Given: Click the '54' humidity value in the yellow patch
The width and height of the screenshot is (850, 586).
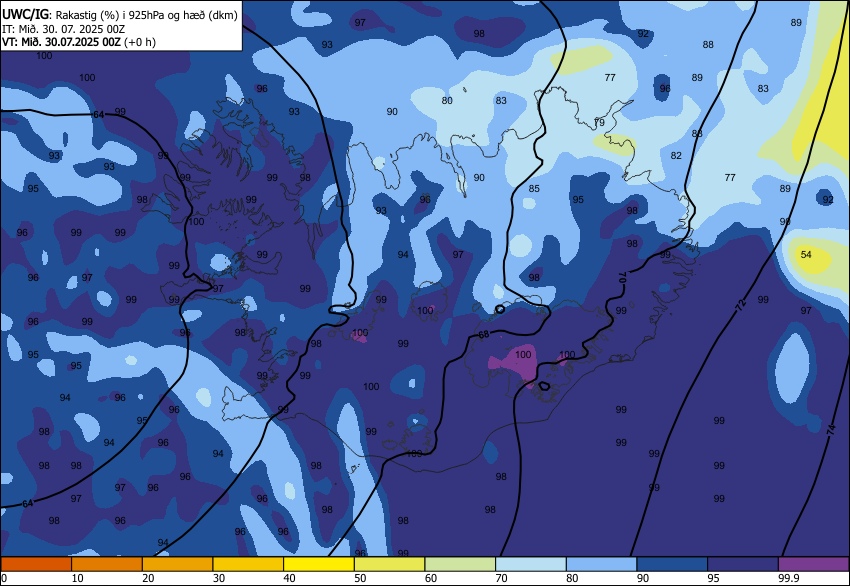Looking at the screenshot, I should [x=806, y=254].
